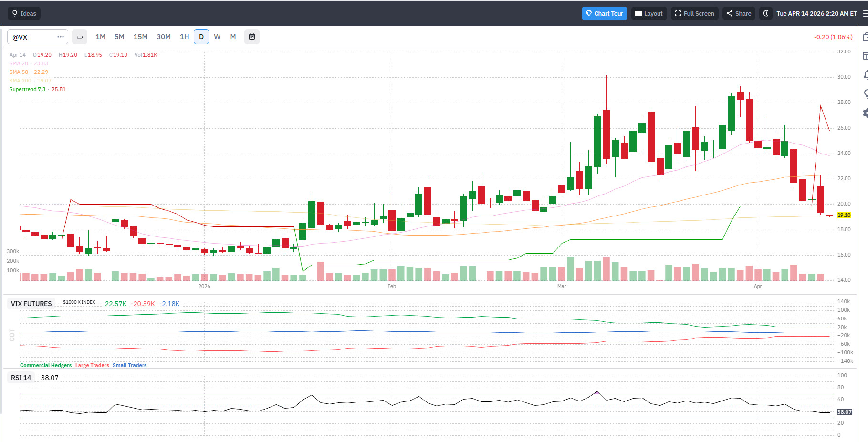Screen dimensions: 868x442
Task: Open the hamburger menu at top right
Action: [865, 13]
